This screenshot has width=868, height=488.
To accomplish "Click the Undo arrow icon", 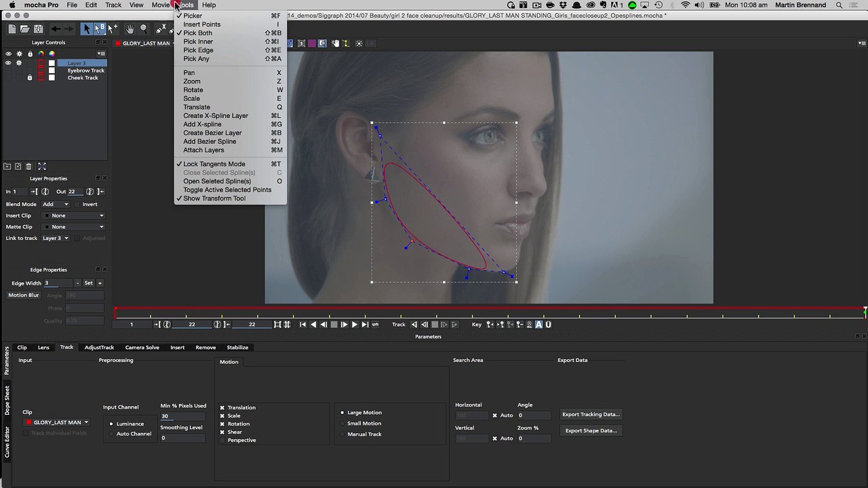I will point(56,28).
